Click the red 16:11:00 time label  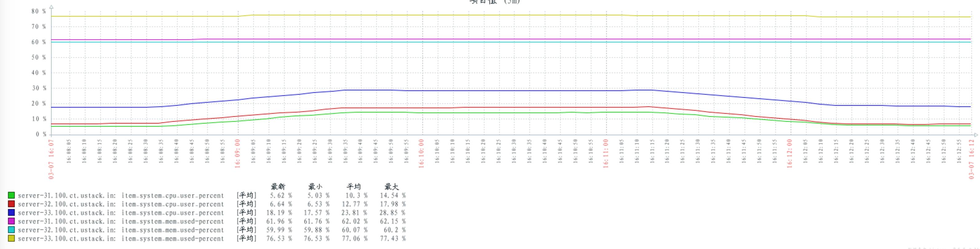(606, 153)
